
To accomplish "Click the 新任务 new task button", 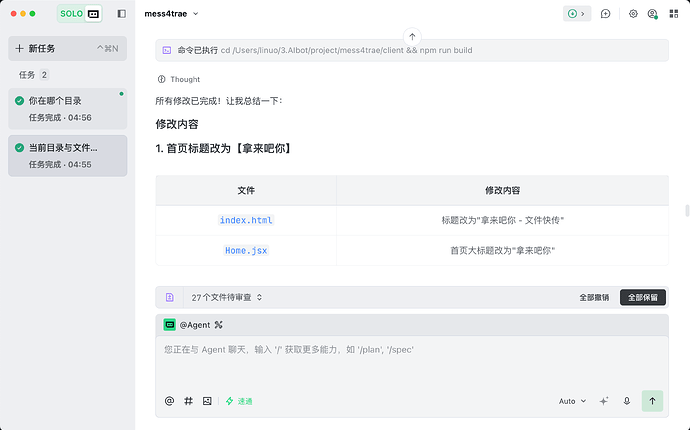I will coord(67,48).
